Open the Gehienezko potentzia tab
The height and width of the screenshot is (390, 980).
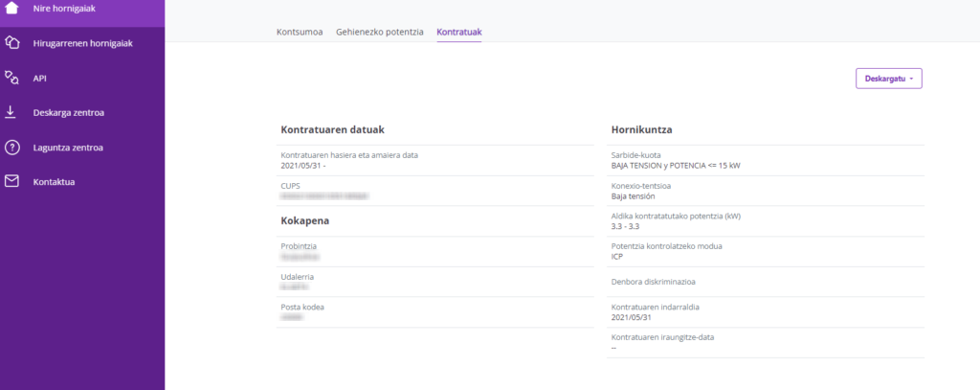point(380,32)
